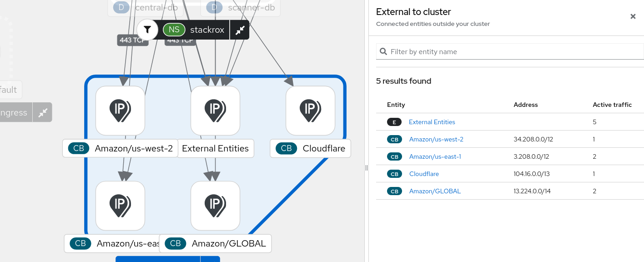
Task: Close the External to cluster side panel
Action: click(633, 16)
